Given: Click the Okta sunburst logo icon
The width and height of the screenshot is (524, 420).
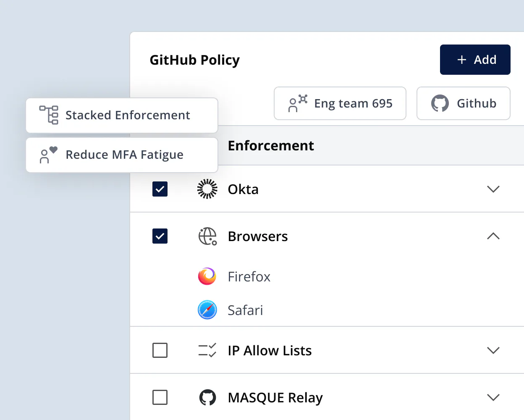Looking at the screenshot, I should [x=207, y=189].
